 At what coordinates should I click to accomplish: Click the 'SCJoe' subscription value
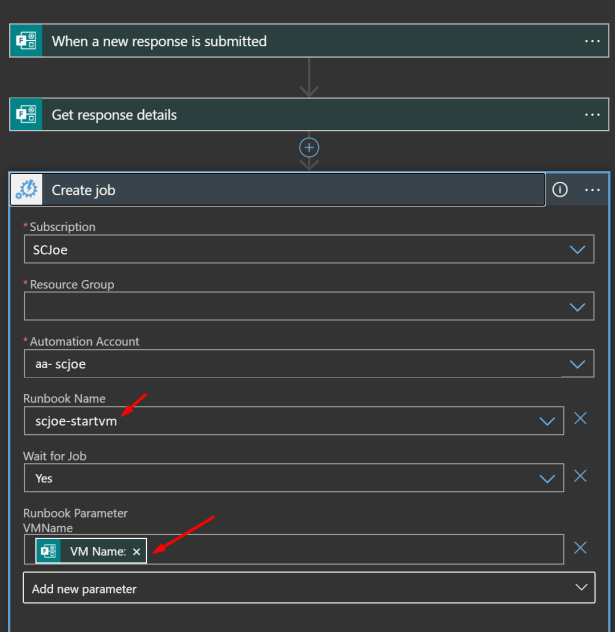[50, 250]
